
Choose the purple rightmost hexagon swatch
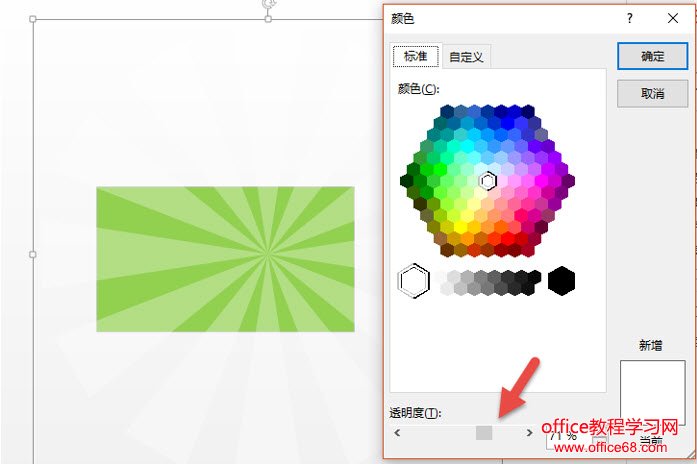(x=568, y=181)
